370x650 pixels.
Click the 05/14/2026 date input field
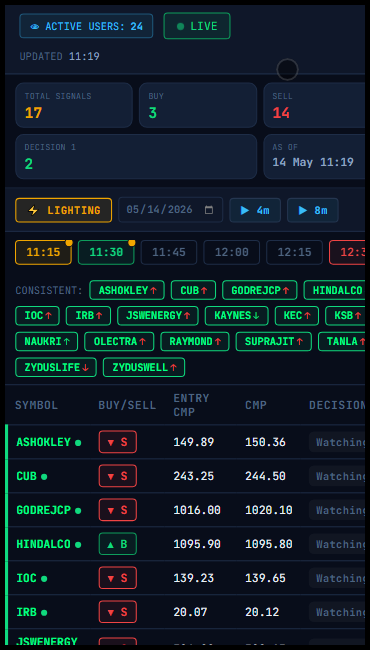(x=171, y=210)
